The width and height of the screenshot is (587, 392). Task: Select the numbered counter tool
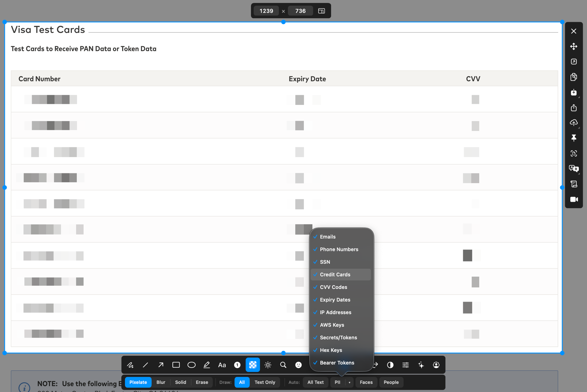point(237,365)
